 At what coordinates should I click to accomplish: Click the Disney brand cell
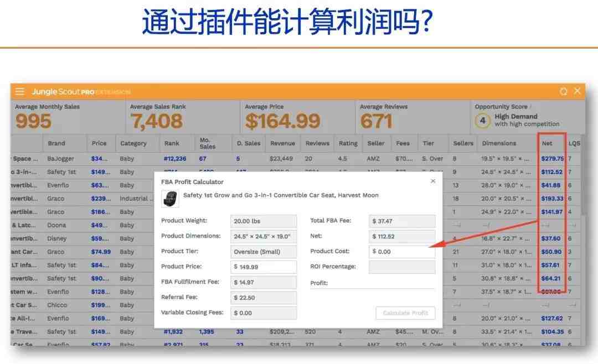(x=57, y=238)
